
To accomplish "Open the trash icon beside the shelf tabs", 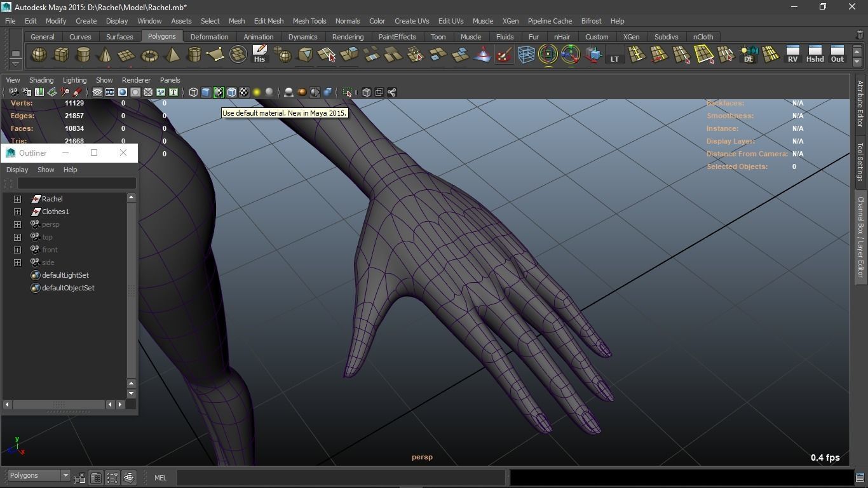I will tap(860, 36).
